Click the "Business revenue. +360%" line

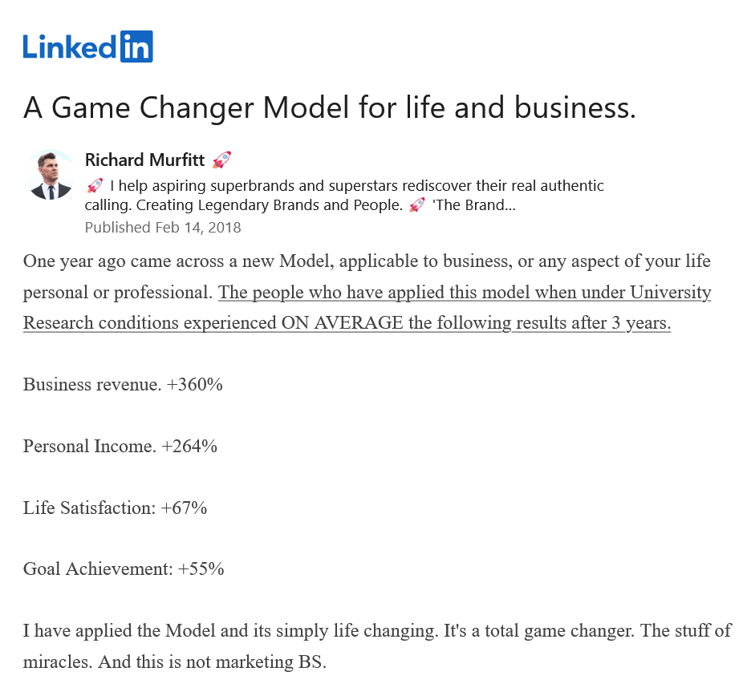123,384
